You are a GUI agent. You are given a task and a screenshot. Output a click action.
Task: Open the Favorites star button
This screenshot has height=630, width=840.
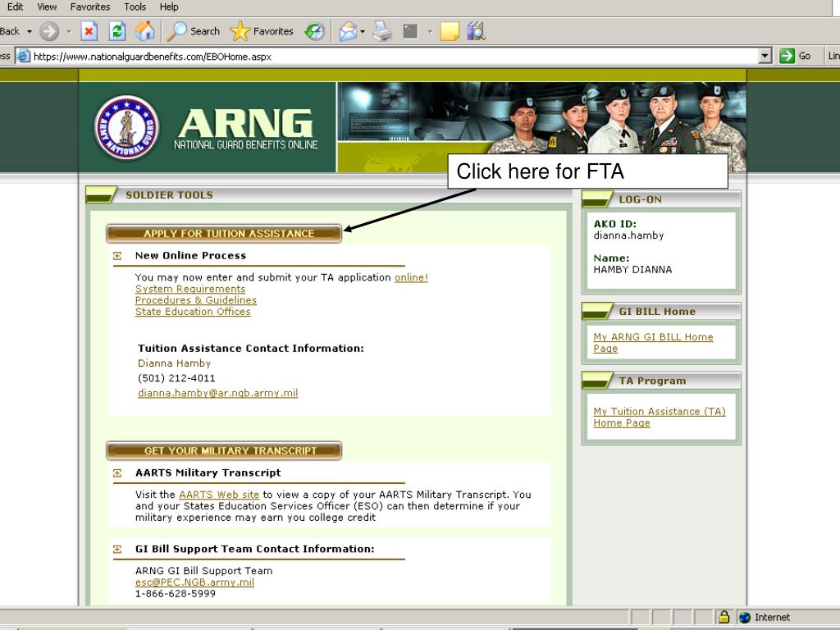(x=262, y=31)
